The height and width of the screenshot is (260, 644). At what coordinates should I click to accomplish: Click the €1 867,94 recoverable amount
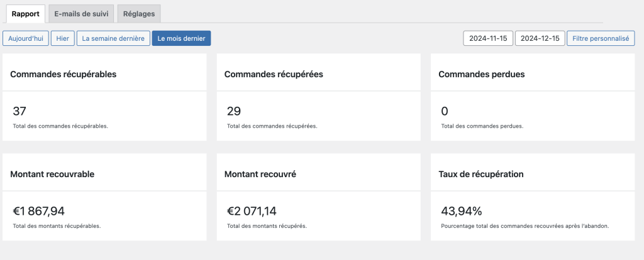coord(40,212)
